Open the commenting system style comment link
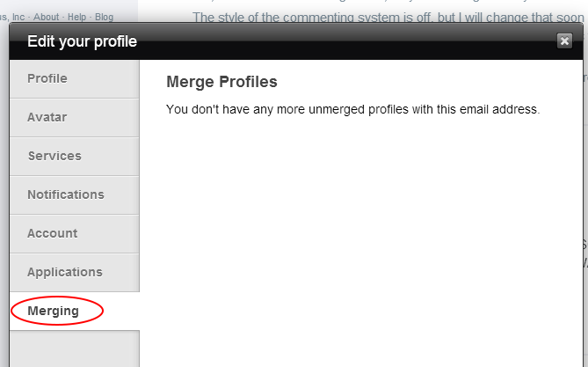This screenshot has height=367, width=588. 388,18
